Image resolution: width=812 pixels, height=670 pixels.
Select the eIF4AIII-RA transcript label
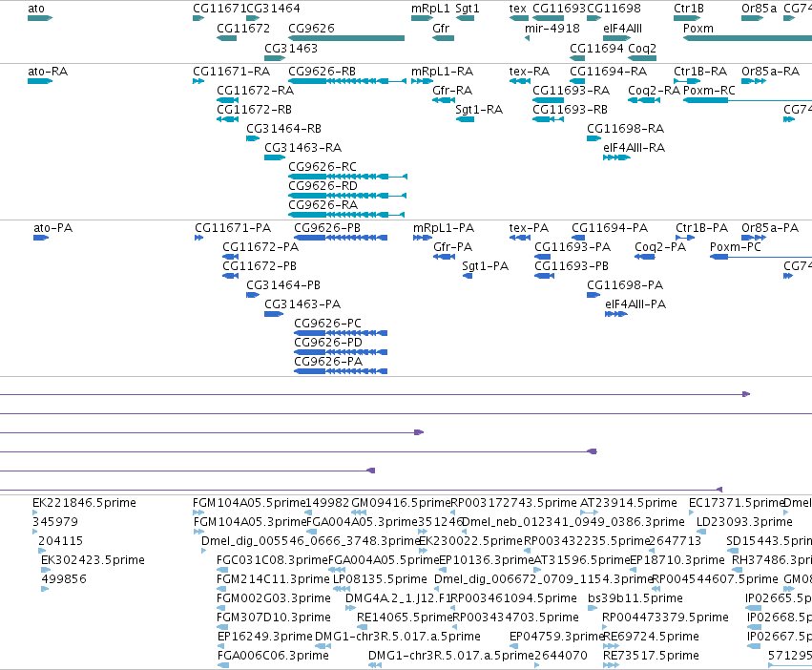pyautogui.click(x=634, y=148)
